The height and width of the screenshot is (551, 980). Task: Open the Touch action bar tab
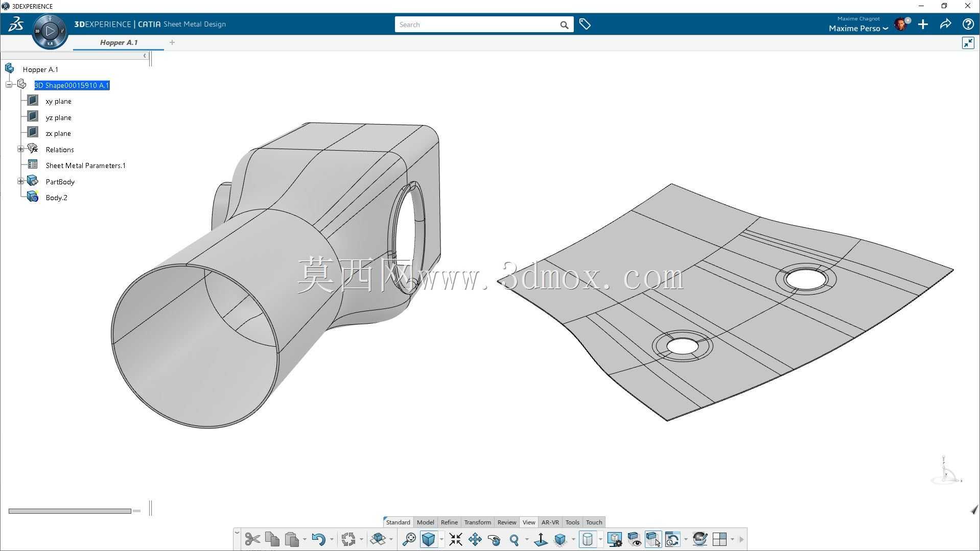594,522
